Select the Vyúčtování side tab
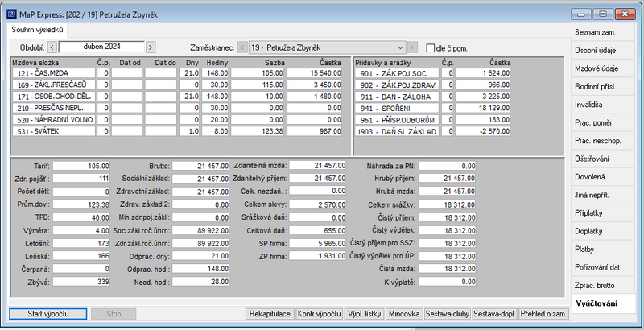Image resolution: width=644 pixels, height=330 pixels. (x=603, y=303)
